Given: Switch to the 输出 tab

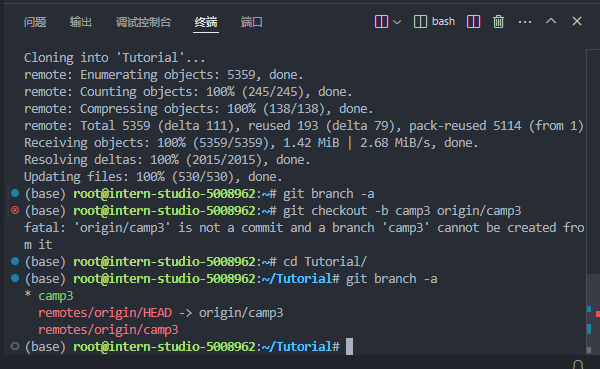Looking at the screenshot, I should click(81, 22).
